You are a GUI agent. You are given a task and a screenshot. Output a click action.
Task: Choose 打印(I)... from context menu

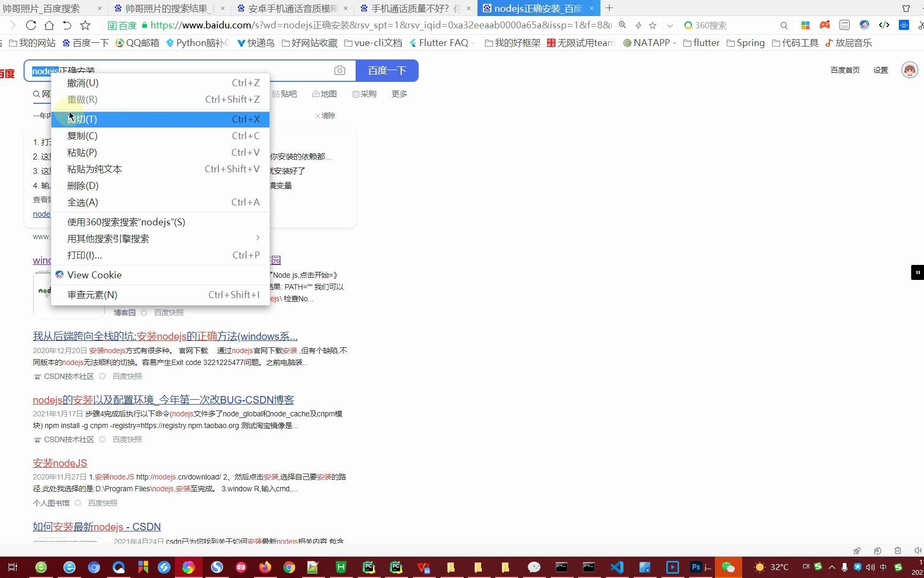160,255
